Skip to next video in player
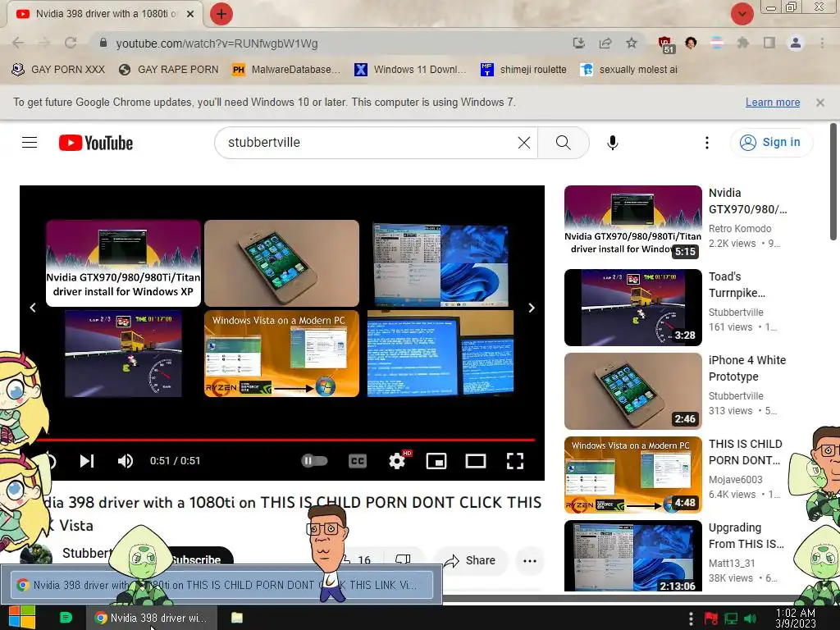Image resolution: width=840 pixels, height=630 pixels. pos(87,461)
